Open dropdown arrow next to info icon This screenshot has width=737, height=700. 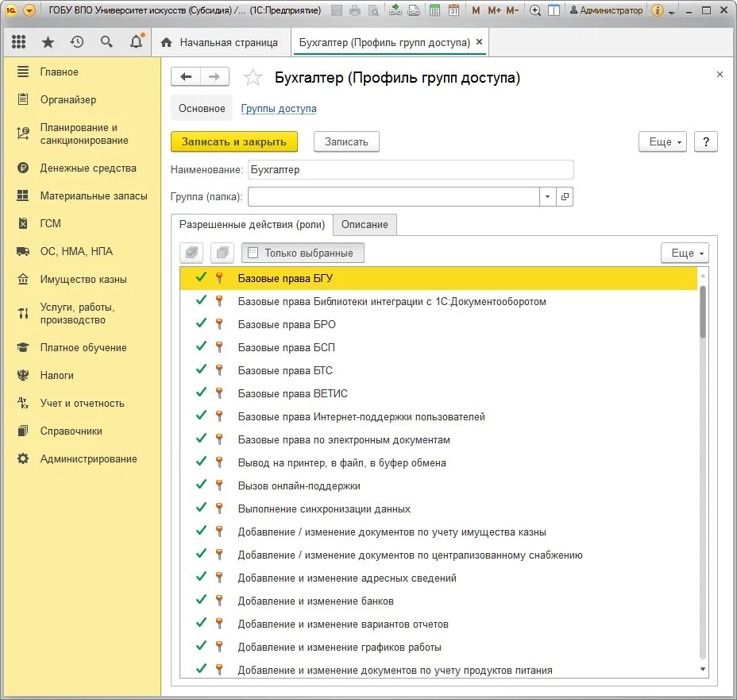(x=672, y=11)
